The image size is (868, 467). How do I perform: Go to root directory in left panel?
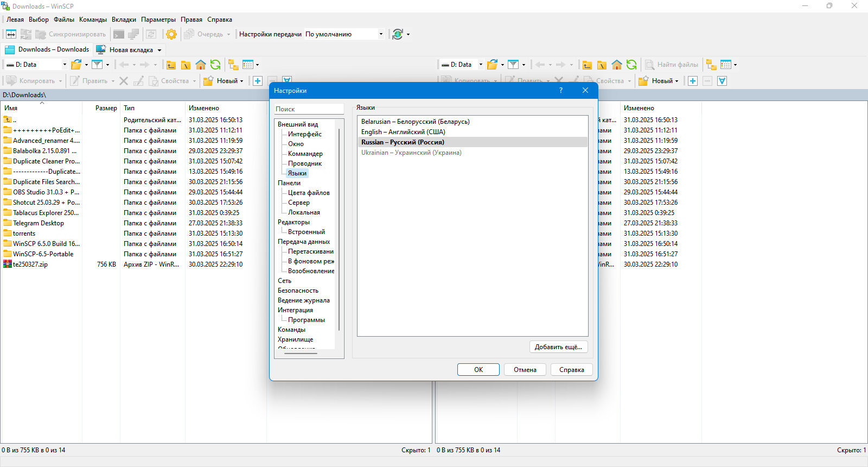[x=186, y=65]
